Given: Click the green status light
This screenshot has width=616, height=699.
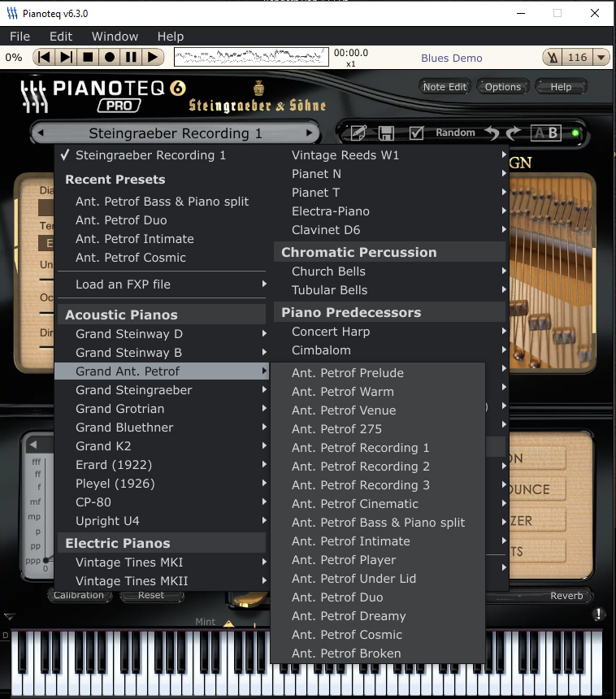Looking at the screenshot, I should [x=575, y=132].
